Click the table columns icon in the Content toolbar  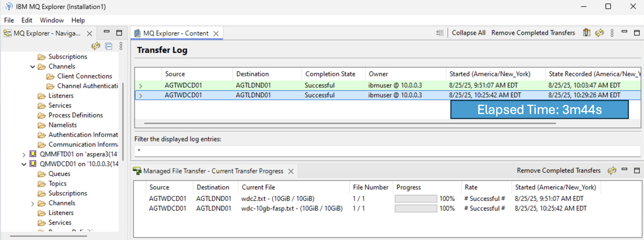point(586,32)
